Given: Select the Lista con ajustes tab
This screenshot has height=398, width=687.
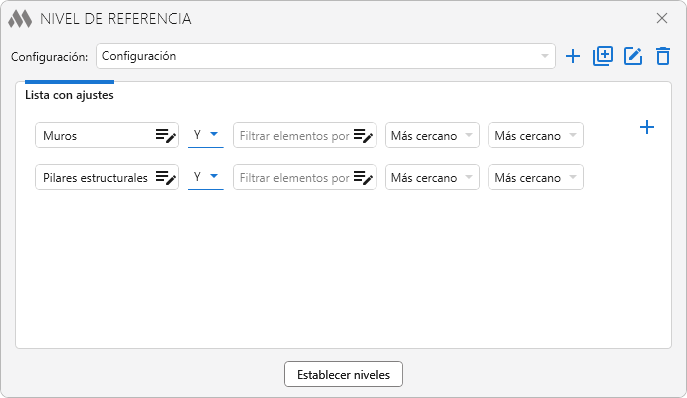Looking at the screenshot, I should [x=69, y=95].
